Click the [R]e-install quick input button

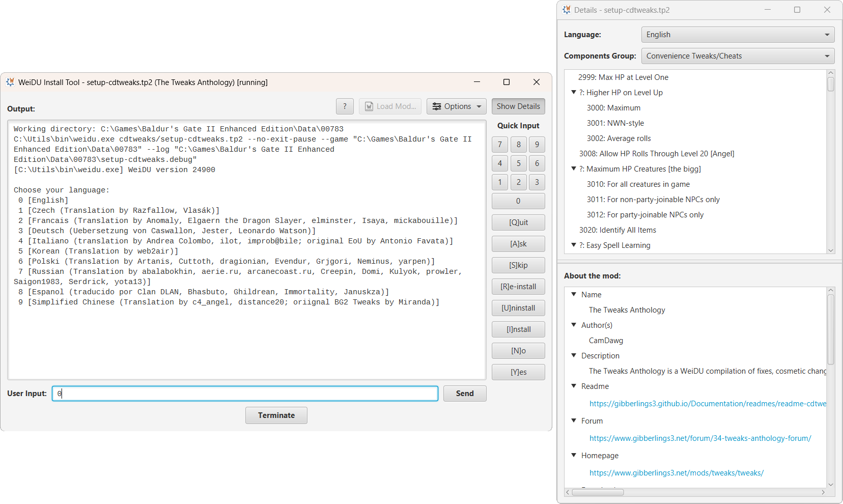[518, 287]
